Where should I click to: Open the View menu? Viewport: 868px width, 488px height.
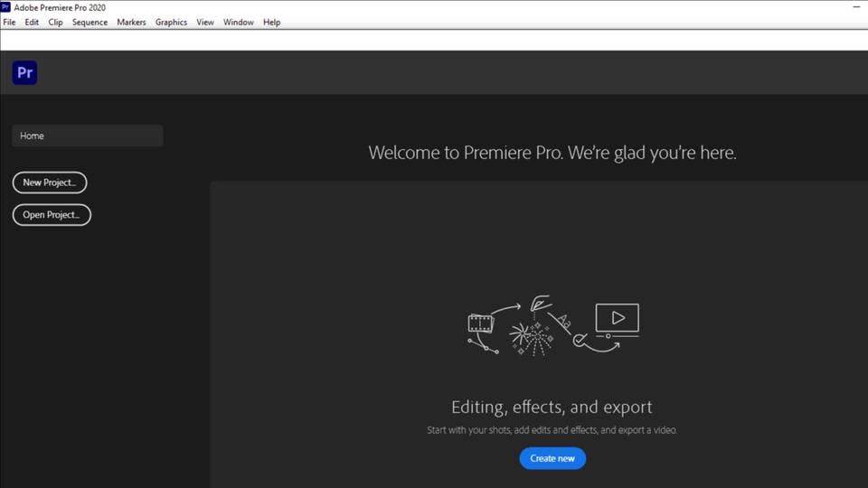point(205,22)
